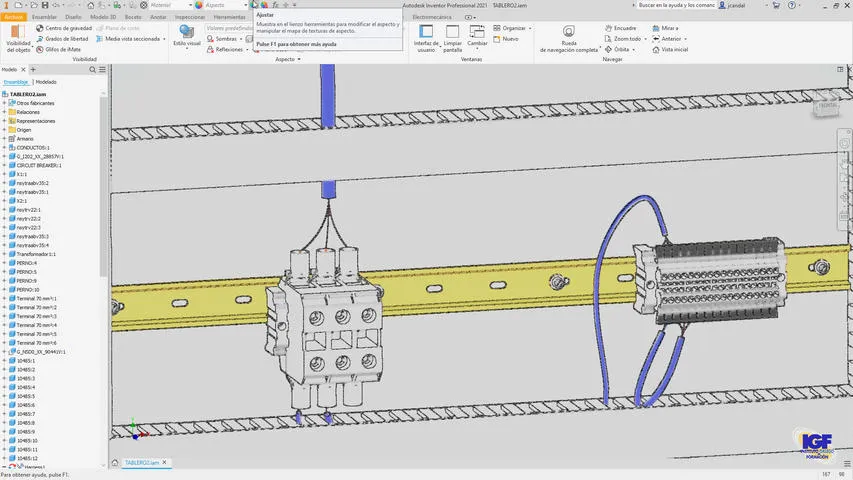Expand the Representaciones folder node
Viewport: 853px width, 480px height.
(4, 121)
